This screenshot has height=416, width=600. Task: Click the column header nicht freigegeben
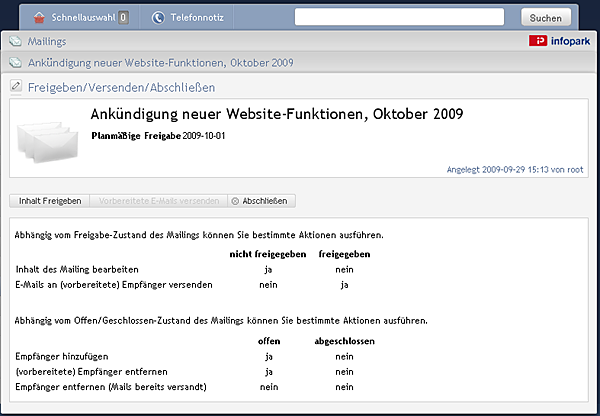point(268,254)
